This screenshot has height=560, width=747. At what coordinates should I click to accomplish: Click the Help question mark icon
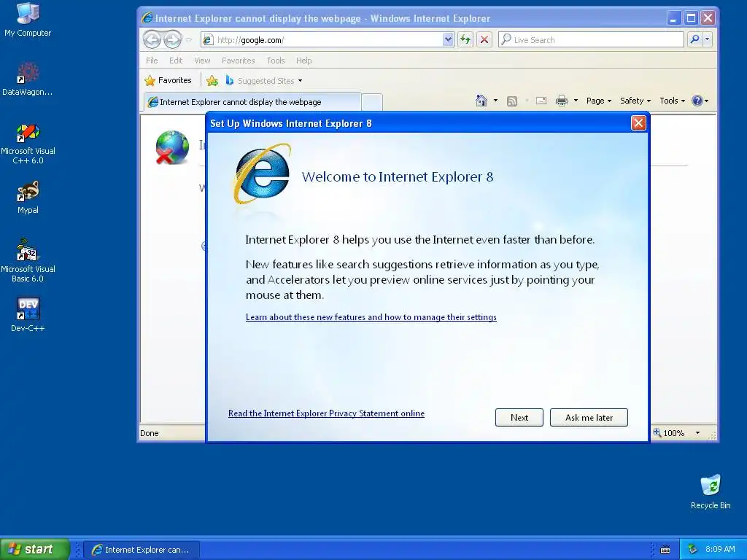(x=697, y=101)
